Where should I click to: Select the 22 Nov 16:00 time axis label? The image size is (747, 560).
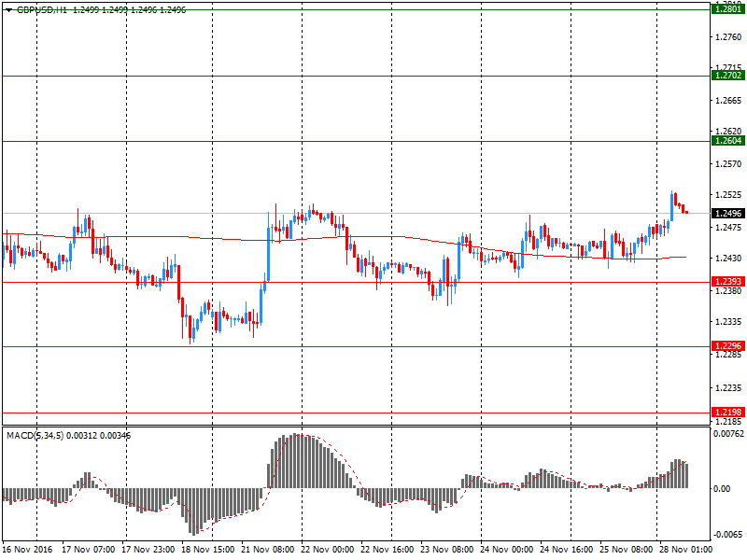click(387, 549)
